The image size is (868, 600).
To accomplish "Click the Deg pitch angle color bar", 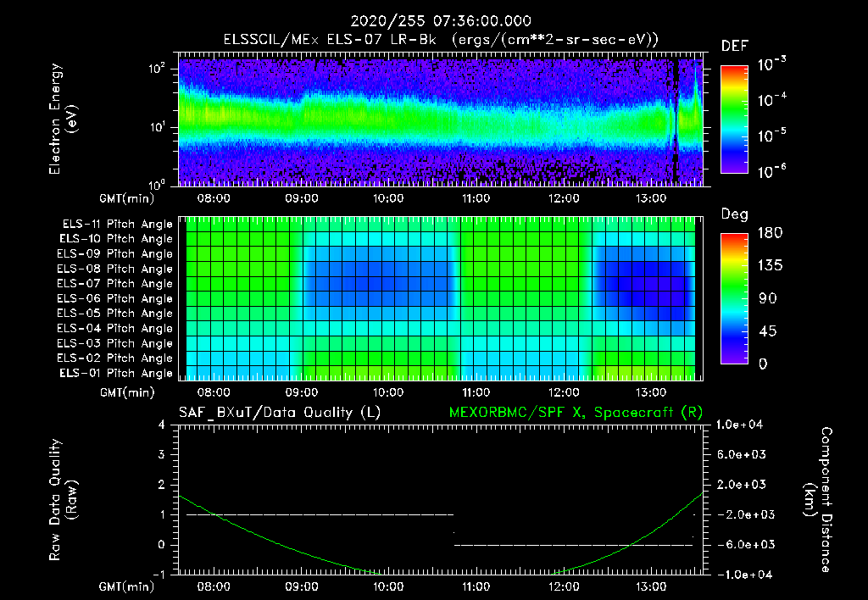I will (x=734, y=298).
